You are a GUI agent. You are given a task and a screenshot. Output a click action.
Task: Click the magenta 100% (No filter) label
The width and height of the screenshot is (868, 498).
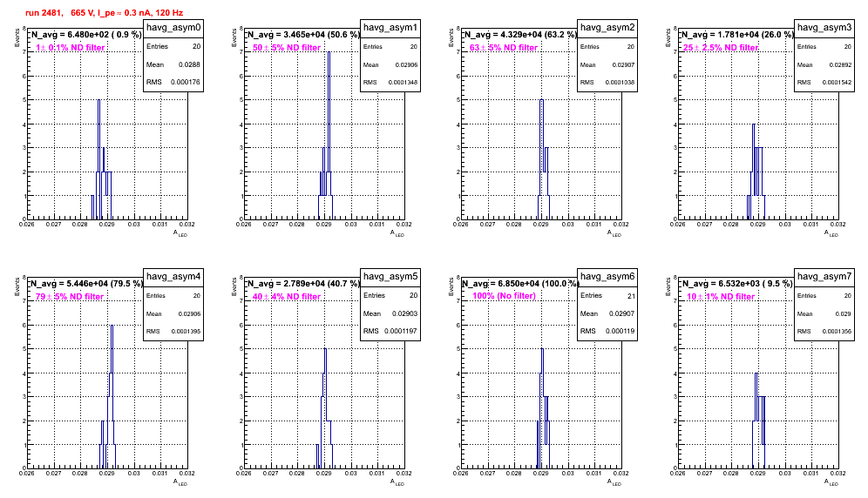[505, 296]
